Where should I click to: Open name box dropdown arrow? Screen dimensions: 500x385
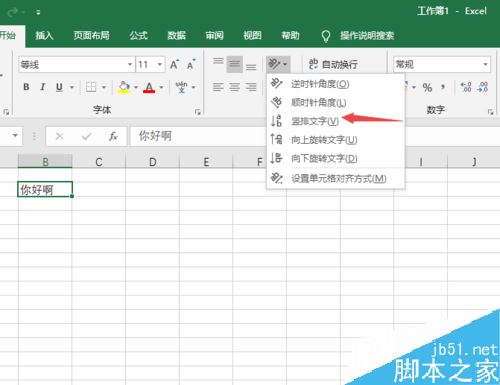(x=15, y=136)
